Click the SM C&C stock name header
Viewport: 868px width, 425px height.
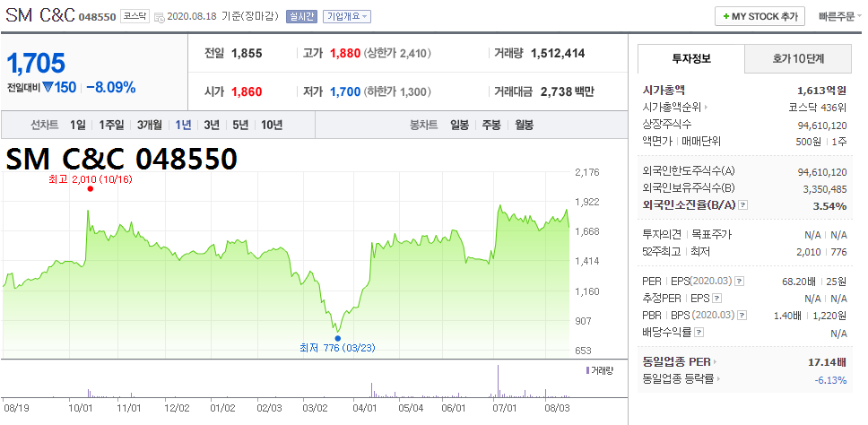point(39,15)
